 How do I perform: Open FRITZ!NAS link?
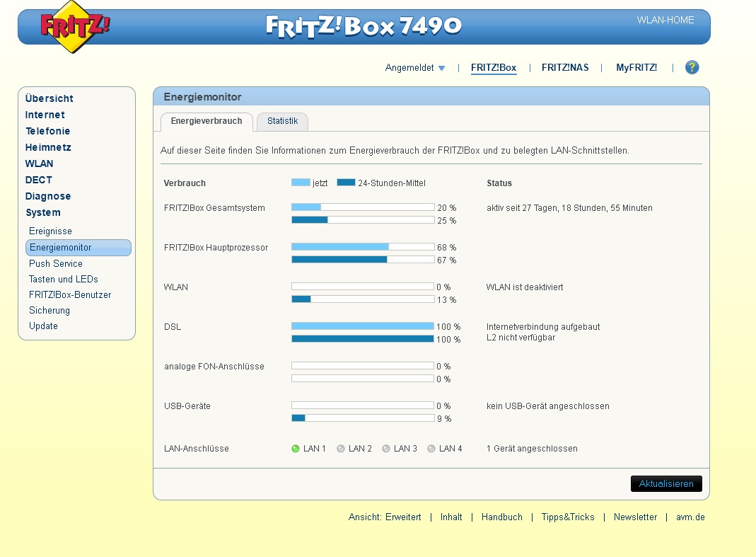pos(565,67)
